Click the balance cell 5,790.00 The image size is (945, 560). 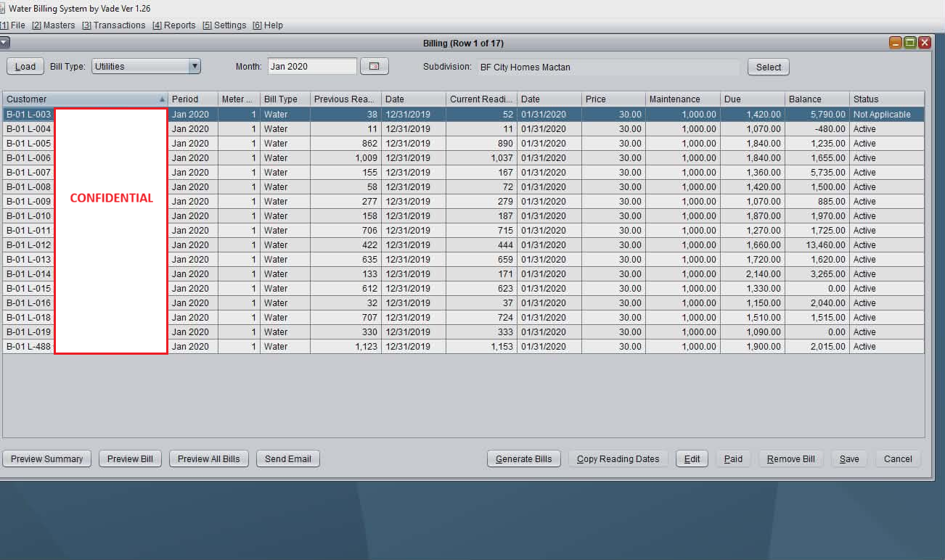coord(817,115)
